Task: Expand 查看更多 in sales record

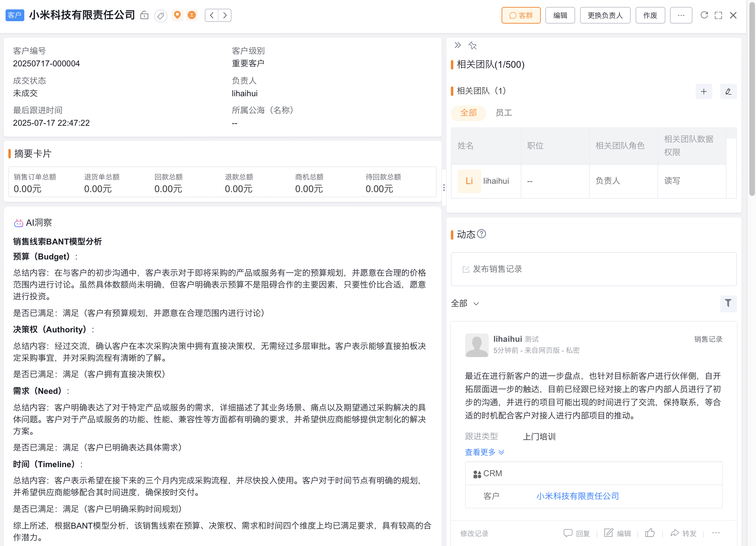Action: [485, 452]
